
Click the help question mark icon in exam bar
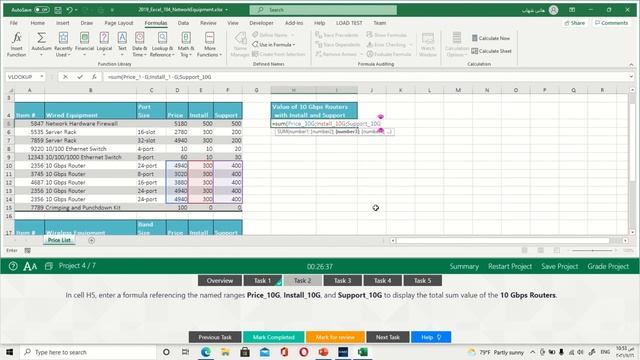(x=13, y=266)
